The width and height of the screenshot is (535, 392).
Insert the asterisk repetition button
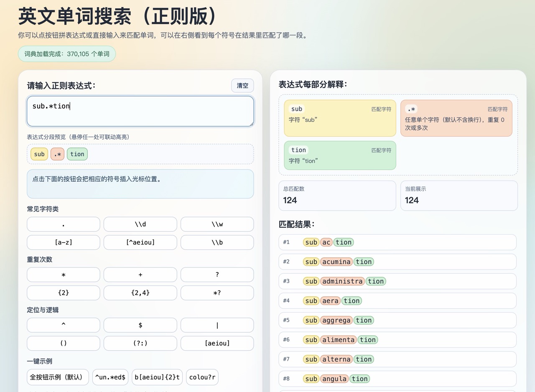(63, 275)
